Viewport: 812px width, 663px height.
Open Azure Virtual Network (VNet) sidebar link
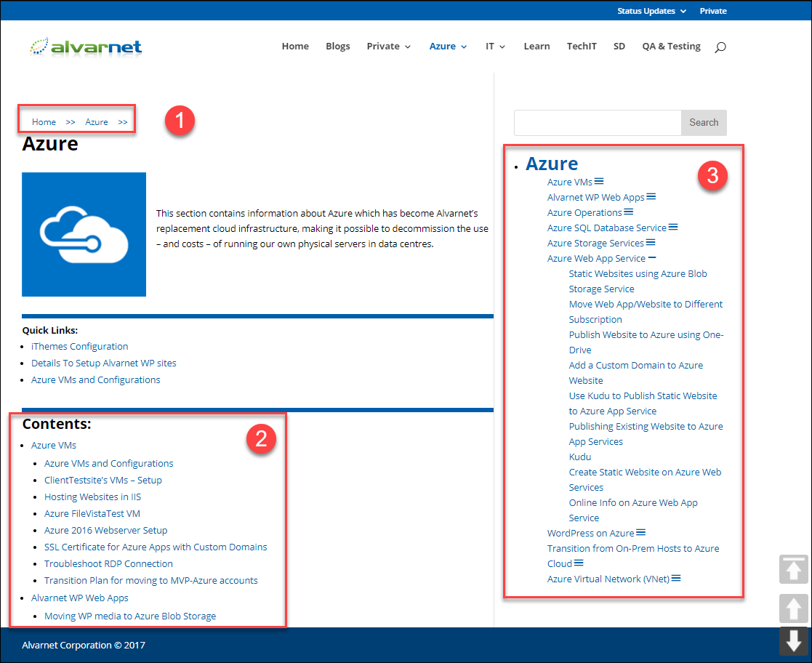(x=608, y=579)
